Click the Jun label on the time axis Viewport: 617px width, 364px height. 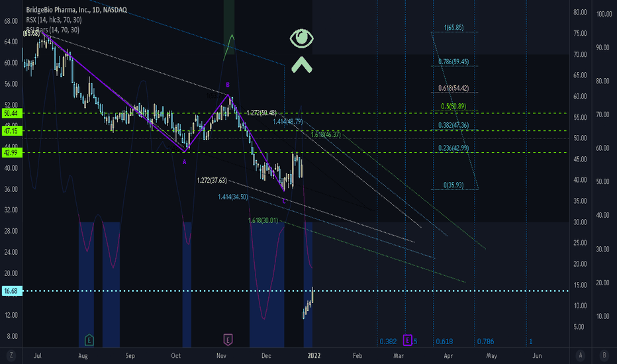(x=537, y=356)
